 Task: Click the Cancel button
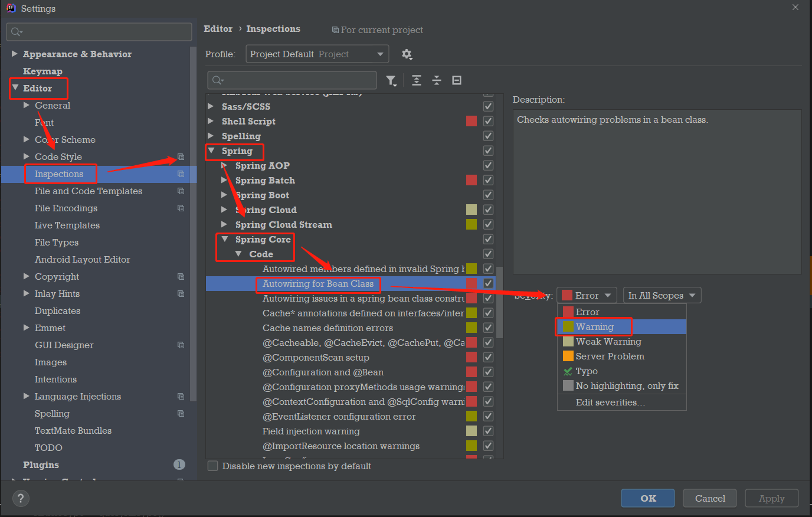click(x=710, y=498)
